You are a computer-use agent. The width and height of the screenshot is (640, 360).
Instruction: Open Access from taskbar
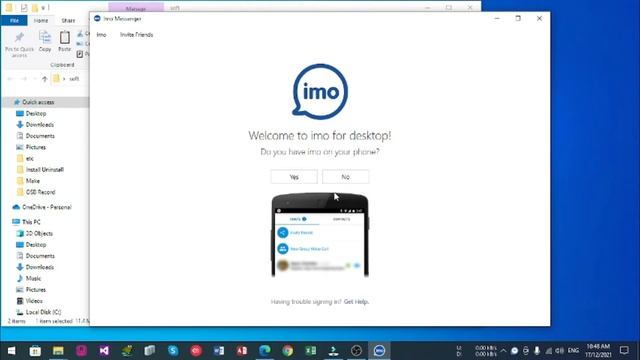[242, 351]
